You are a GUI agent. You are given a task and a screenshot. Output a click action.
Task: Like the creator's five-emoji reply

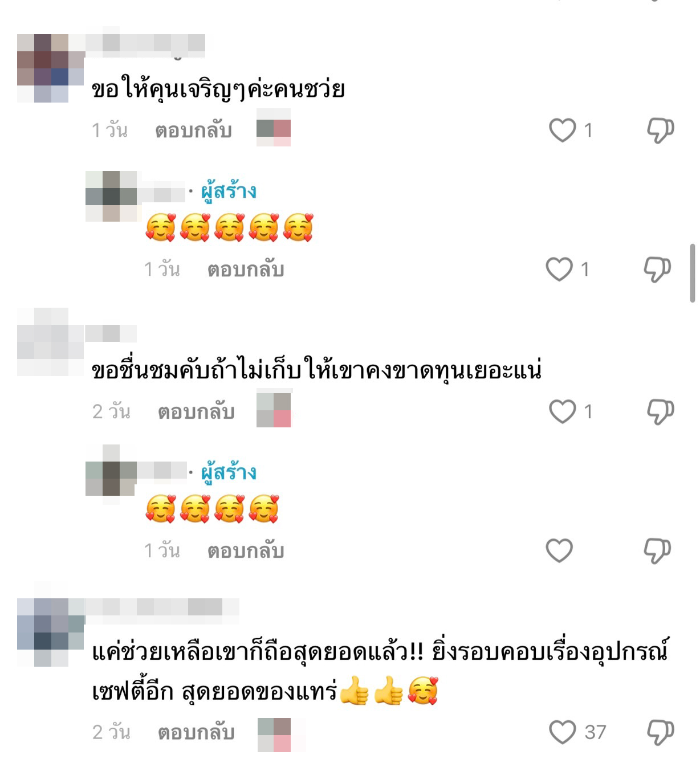click(559, 269)
